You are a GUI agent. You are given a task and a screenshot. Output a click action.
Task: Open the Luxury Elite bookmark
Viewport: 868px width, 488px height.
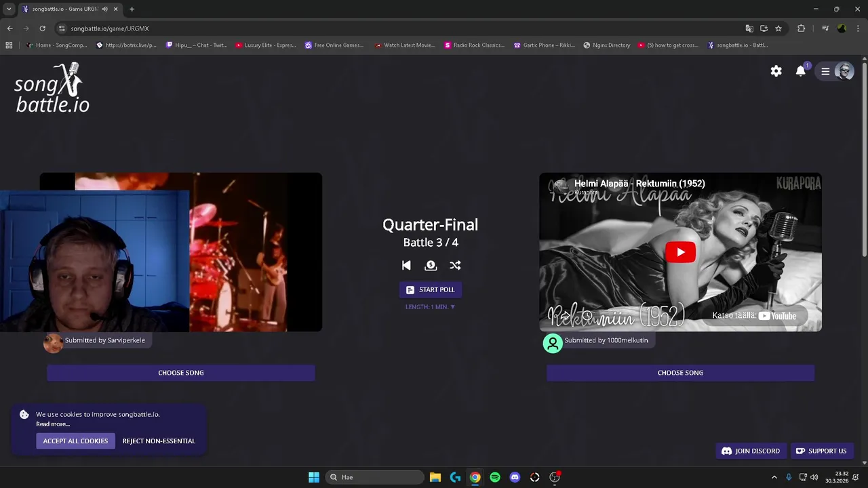click(x=266, y=45)
